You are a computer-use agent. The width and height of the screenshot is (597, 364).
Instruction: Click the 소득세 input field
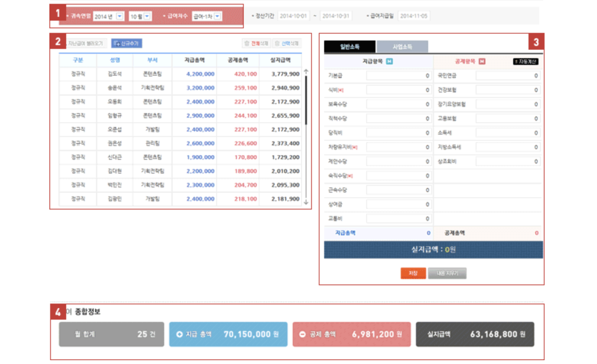508,133
